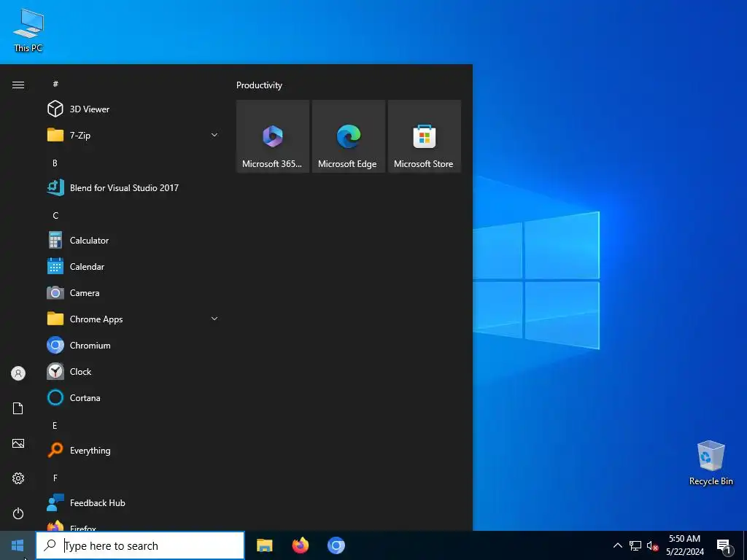Screen dimensions: 747x560
Task: Open File Explorer from taskbar
Action: pos(264,545)
